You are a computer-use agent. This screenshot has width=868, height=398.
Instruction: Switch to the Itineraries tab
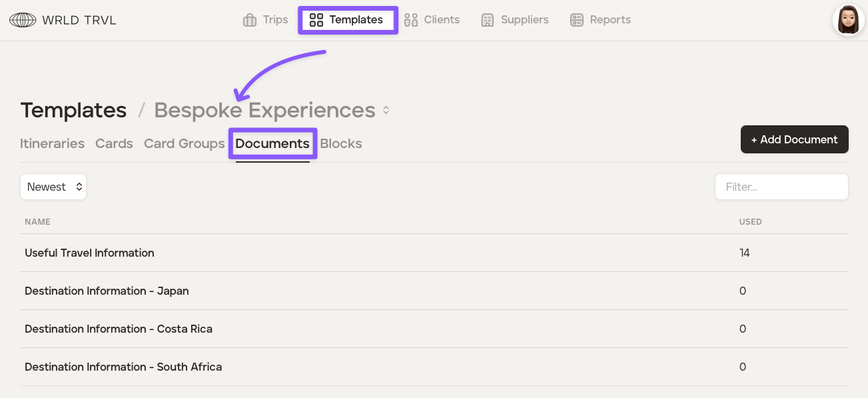(52, 143)
